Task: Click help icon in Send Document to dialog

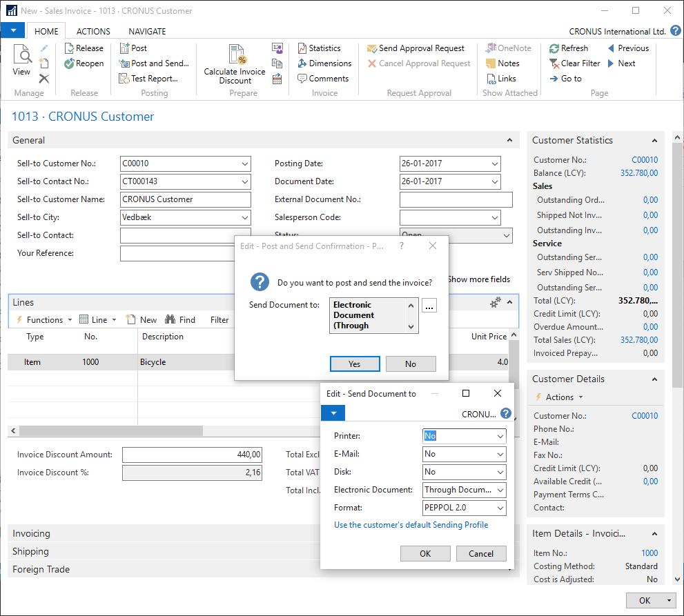Action: pos(506,413)
